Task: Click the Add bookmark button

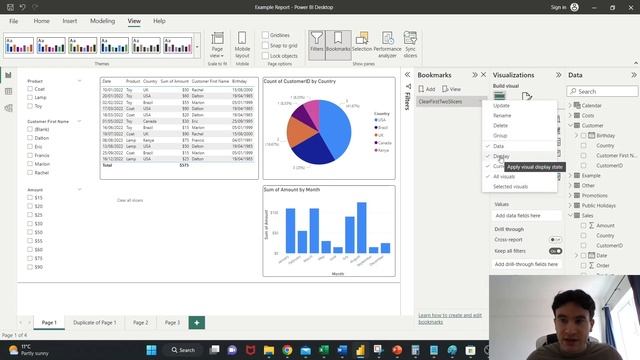Action: click(427, 89)
